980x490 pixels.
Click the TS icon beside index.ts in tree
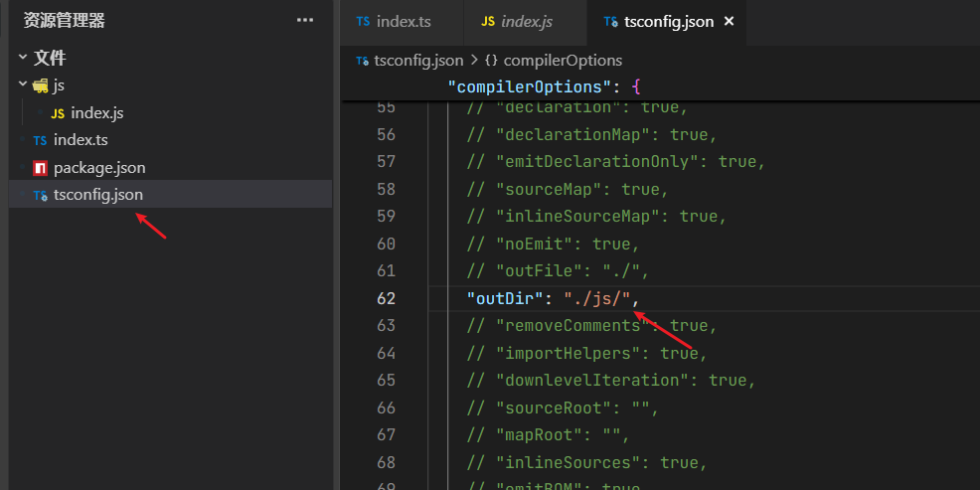[40, 140]
